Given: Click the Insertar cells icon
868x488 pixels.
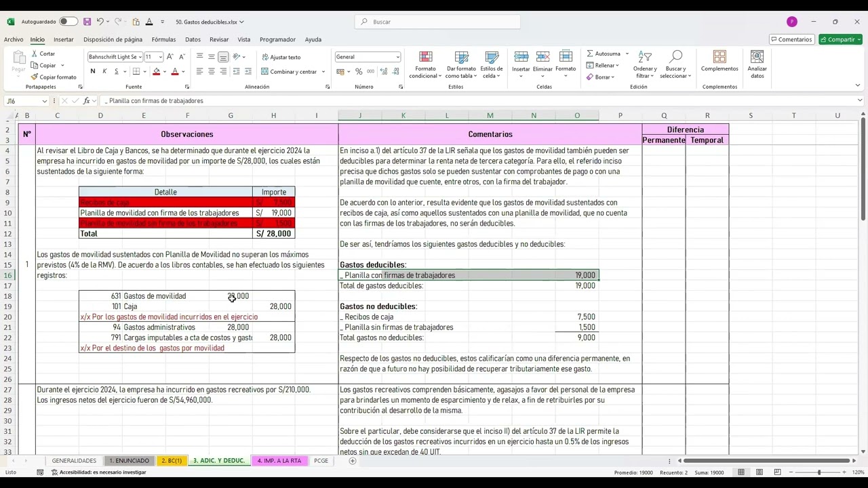Looking at the screenshot, I should click(521, 58).
